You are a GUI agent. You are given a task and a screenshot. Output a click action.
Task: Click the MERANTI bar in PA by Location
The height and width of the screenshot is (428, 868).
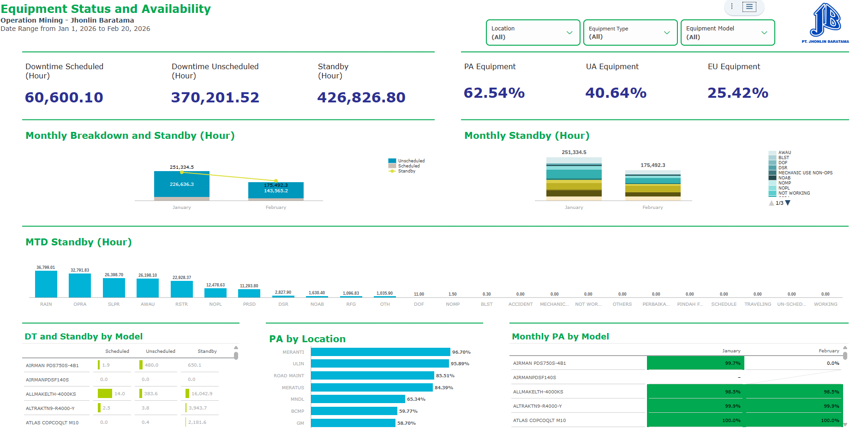[380, 352]
